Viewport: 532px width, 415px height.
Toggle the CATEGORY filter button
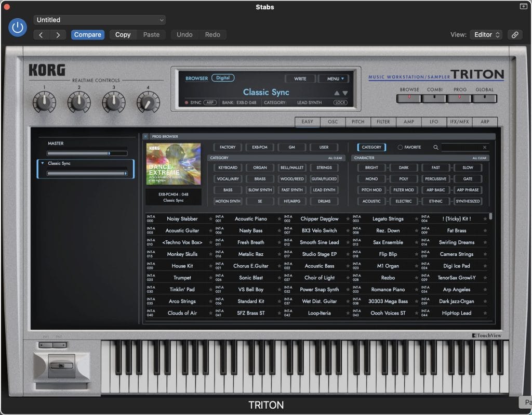point(371,147)
